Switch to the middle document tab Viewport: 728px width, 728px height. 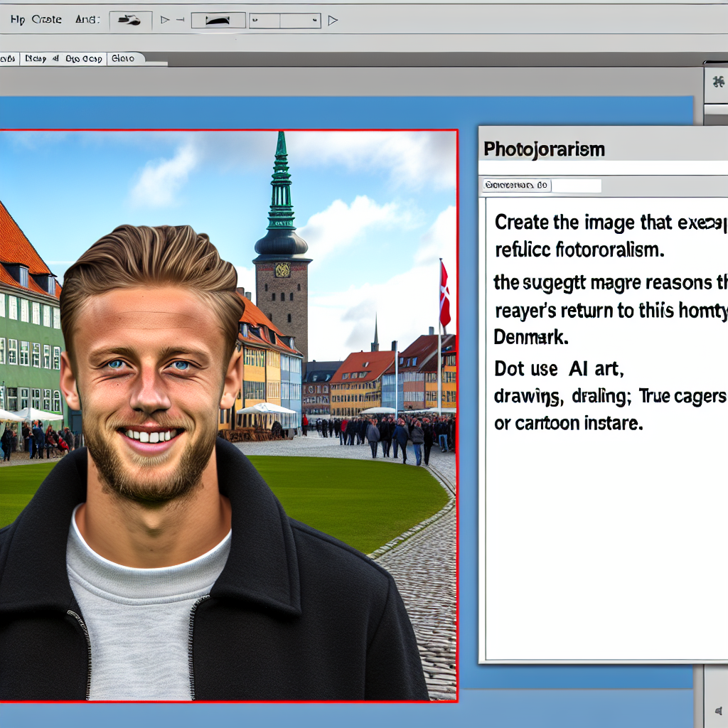click(65, 59)
